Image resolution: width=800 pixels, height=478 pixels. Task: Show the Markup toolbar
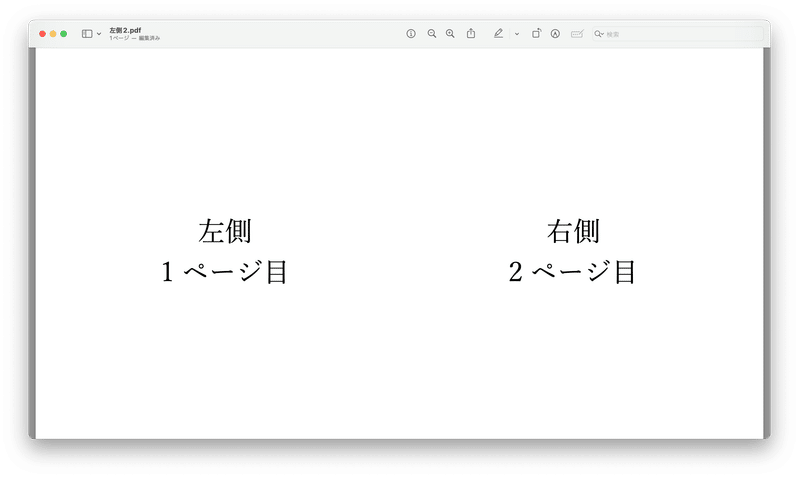coord(555,34)
